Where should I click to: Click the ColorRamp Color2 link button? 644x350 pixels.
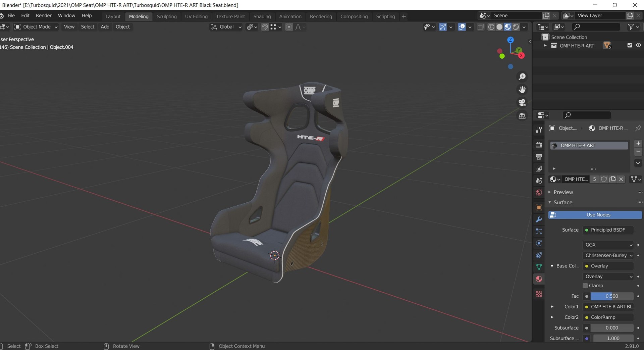click(608, 317)
